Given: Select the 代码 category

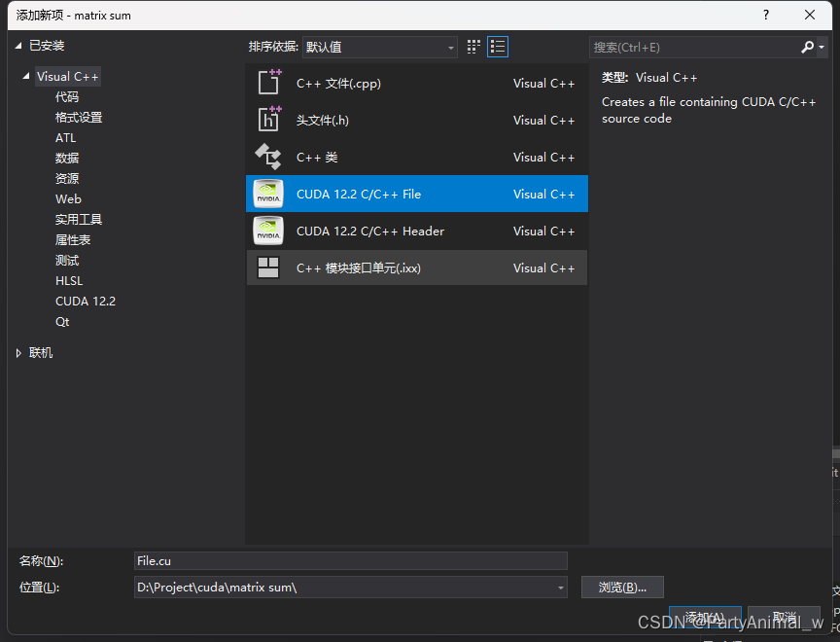Looking at the screenshot, I should [x=67, y=97].
